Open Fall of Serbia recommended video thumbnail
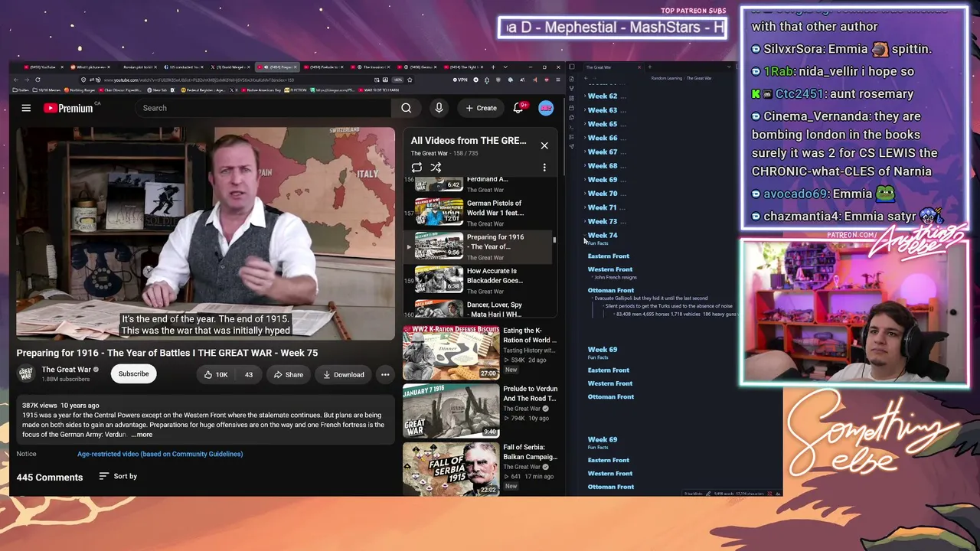The width and height of the screenshot is (980, 551). 451,468
